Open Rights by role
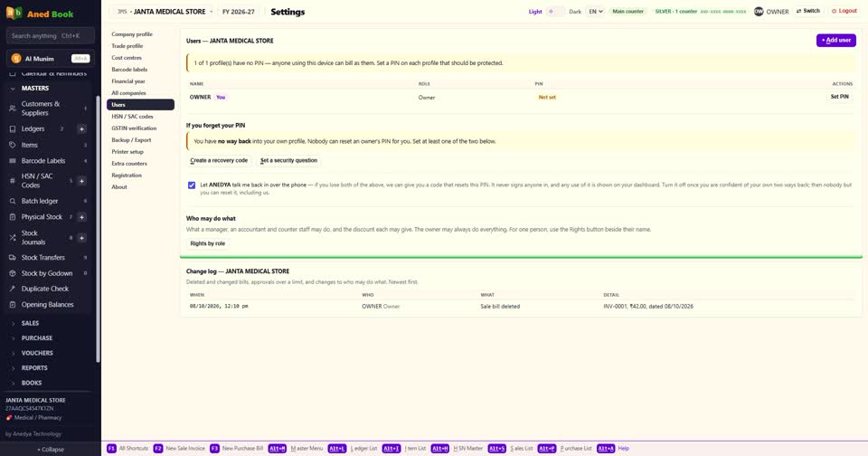868x456 pixels. (x=208, y=243)
